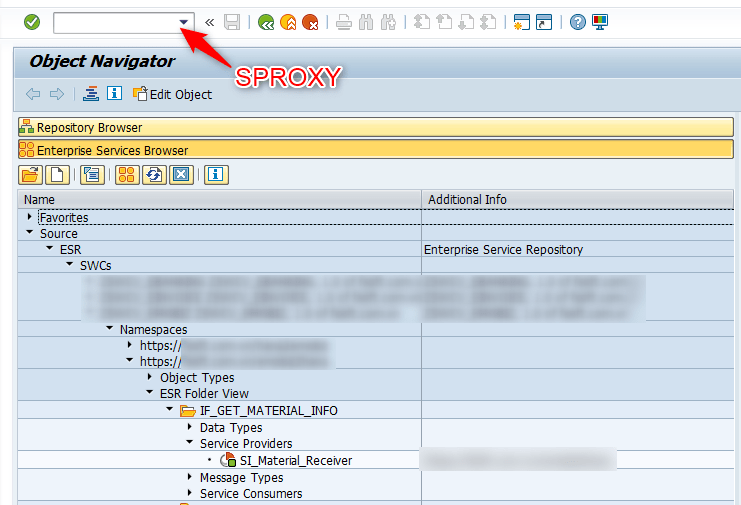Expand the Message Types node
Screen dimensions: 741x505
tap(189, 477)
